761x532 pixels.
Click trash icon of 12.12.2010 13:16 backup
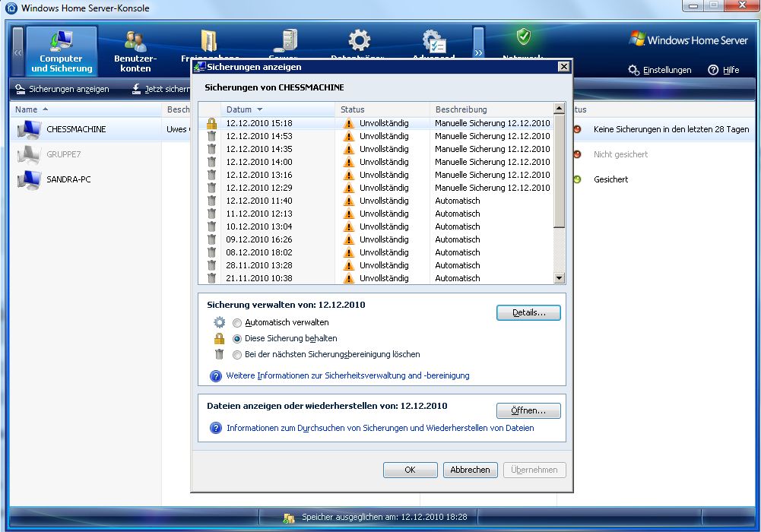point(211,175)
